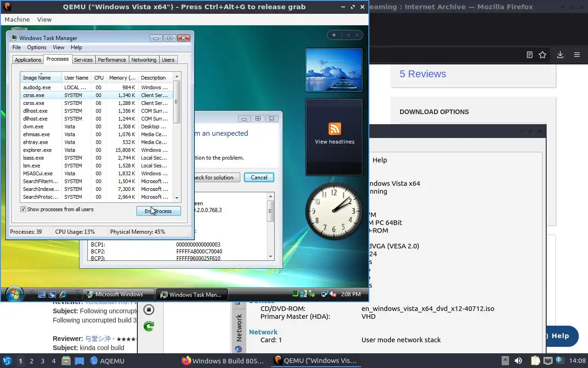
Task: Click the Windows Task Manager taskbar button
Action: [192, 294]
